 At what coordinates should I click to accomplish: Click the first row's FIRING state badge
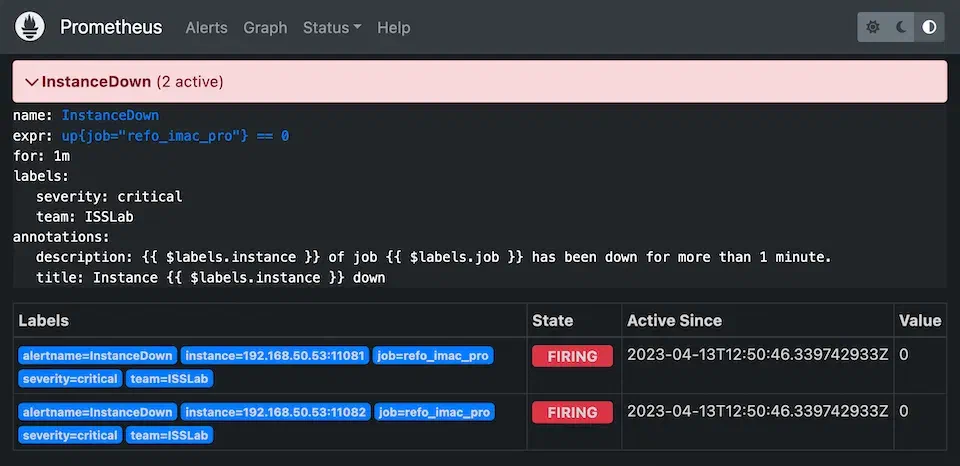pyautogui.click(x=572, y=356)
